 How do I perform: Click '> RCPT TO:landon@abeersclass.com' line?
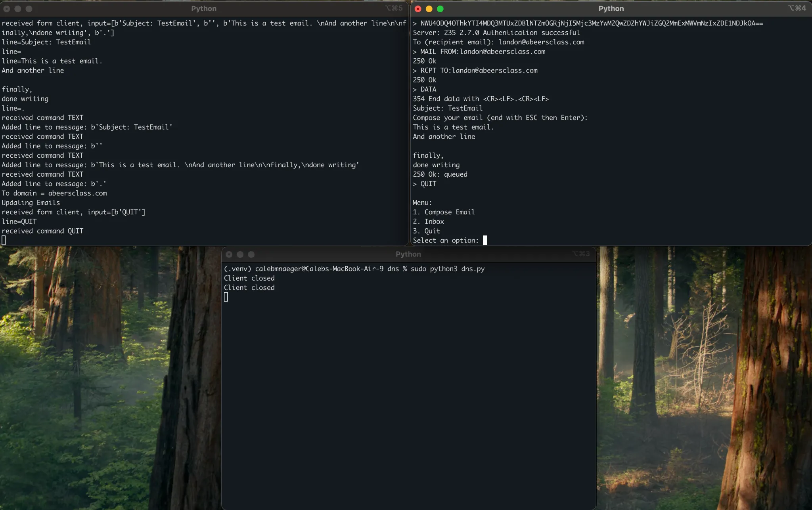tap(475, 71)
